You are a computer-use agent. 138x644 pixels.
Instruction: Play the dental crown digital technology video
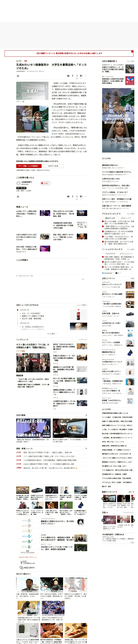coord(70,428)
